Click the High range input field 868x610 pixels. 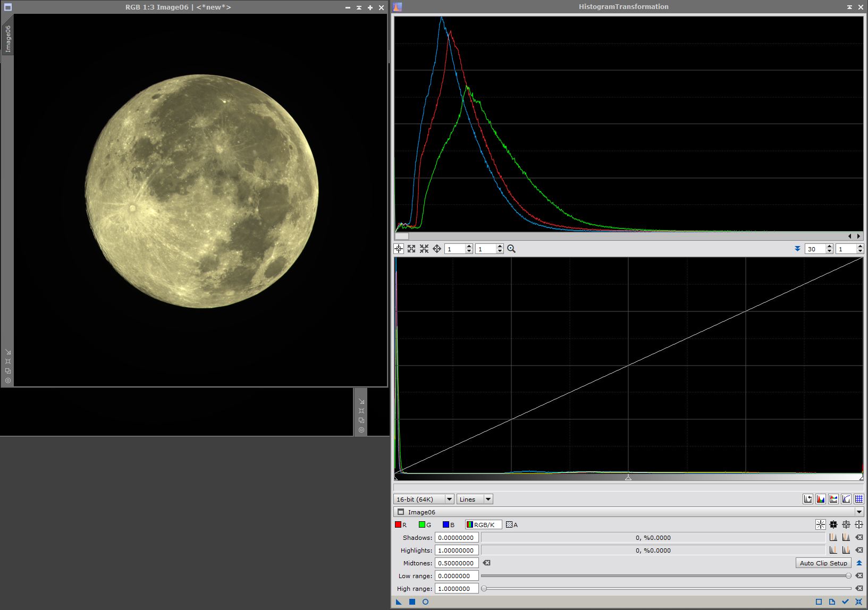457,588
